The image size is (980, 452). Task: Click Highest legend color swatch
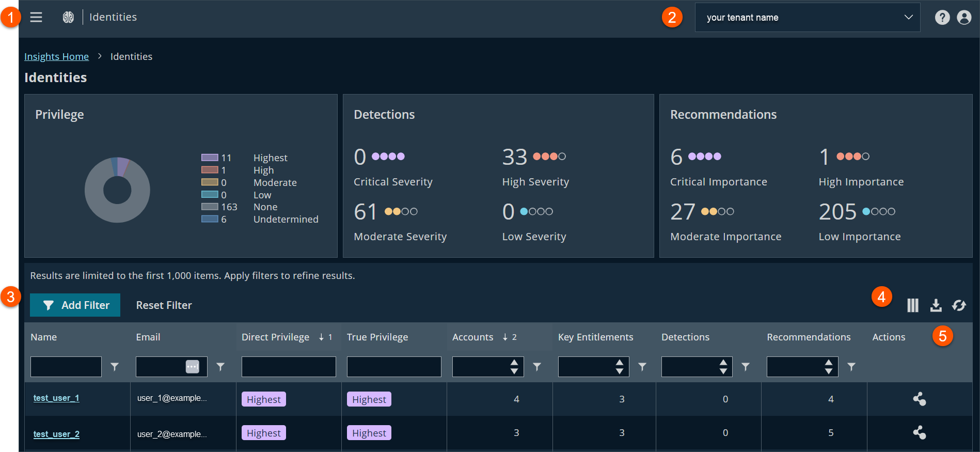click(x=210, y=158)
